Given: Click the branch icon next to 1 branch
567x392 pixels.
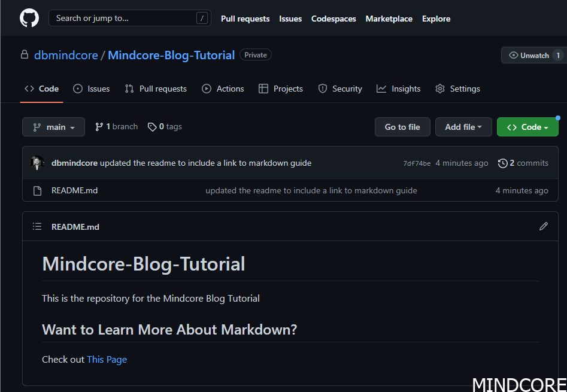Looking at the screenshot, I should coord(98,126).
